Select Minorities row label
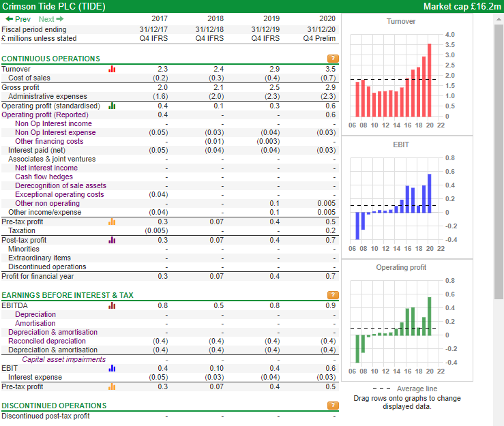504x426 pixels. (x=24, y=249)
